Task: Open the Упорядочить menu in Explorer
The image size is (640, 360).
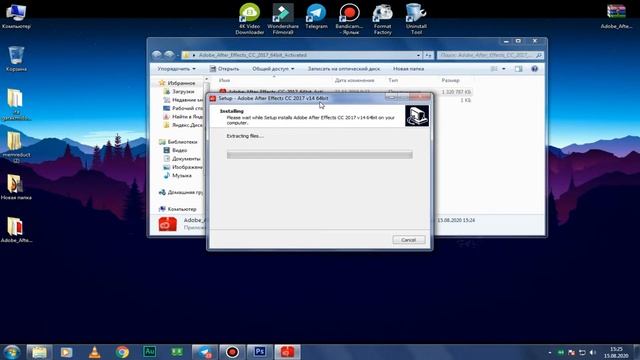Action: point(176,69)
